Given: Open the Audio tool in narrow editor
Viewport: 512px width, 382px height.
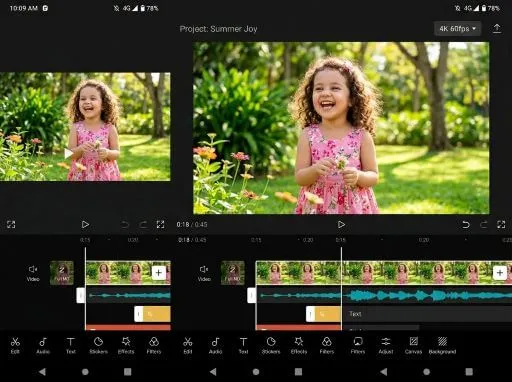Looking at the screenshot, I should [x=43, y=345].
